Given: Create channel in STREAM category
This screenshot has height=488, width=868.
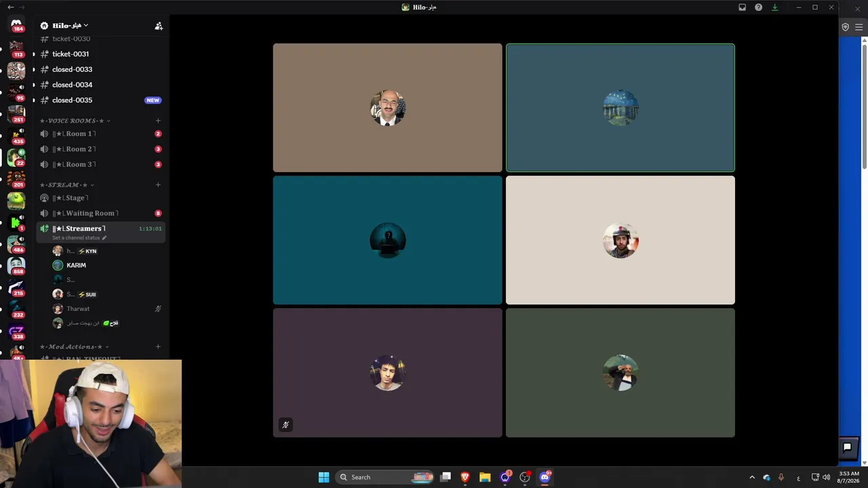Looking at the screenshot, I should coord(158,184).
